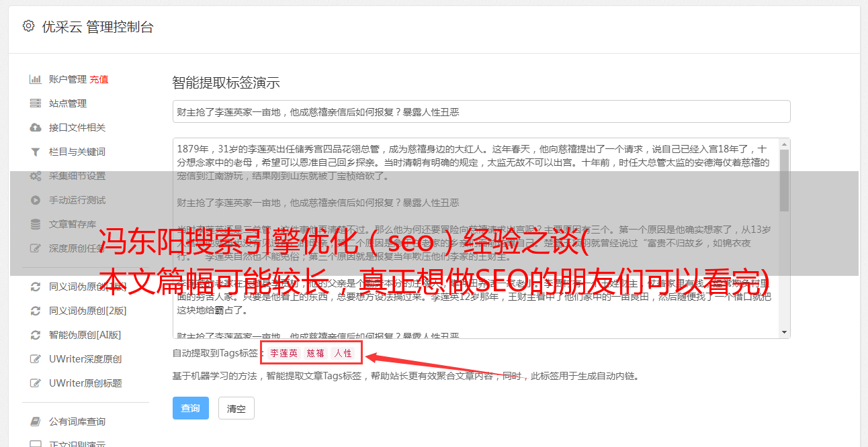Screen dimensions: 868x447
Task: Open 接口文件相关 in the sidebar
Action: pyautogui.click(x=77, y=128)
